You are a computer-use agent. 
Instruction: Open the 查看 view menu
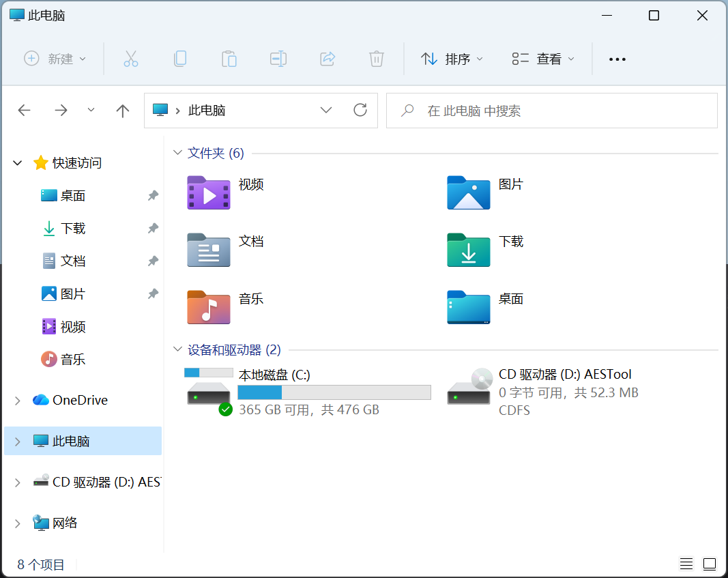(544, 59)
